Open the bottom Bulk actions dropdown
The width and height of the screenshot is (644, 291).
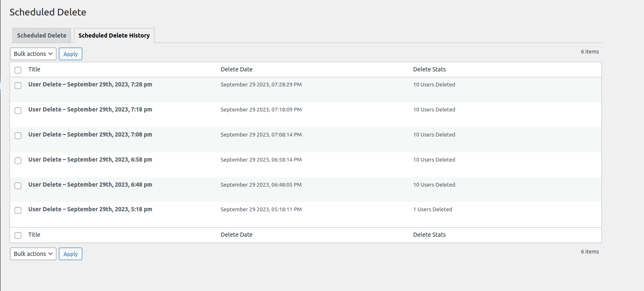33,253
